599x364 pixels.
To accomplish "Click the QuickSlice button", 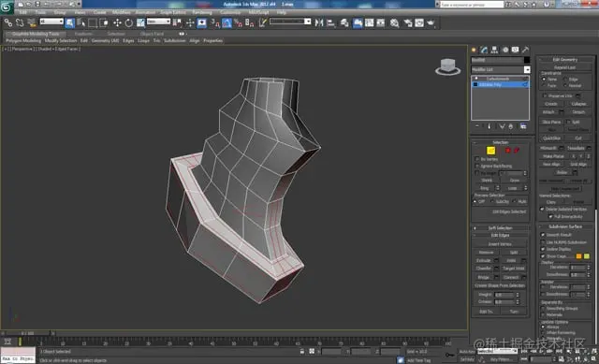I will pyautogui.click(x=551, y=138).
